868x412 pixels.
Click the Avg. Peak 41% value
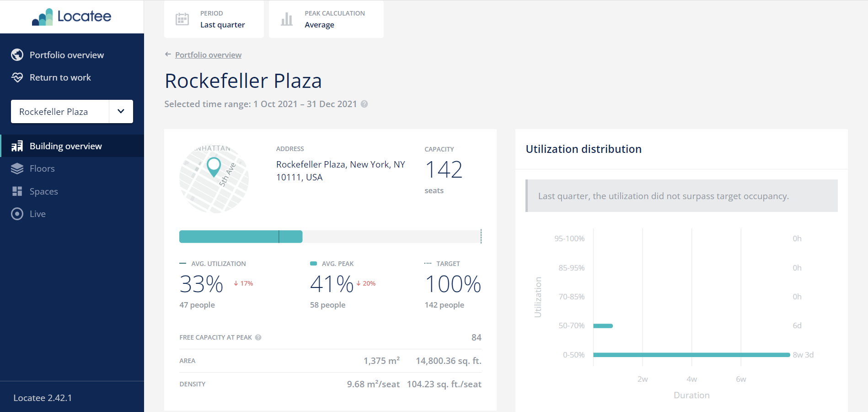click(x=332, y=284)
